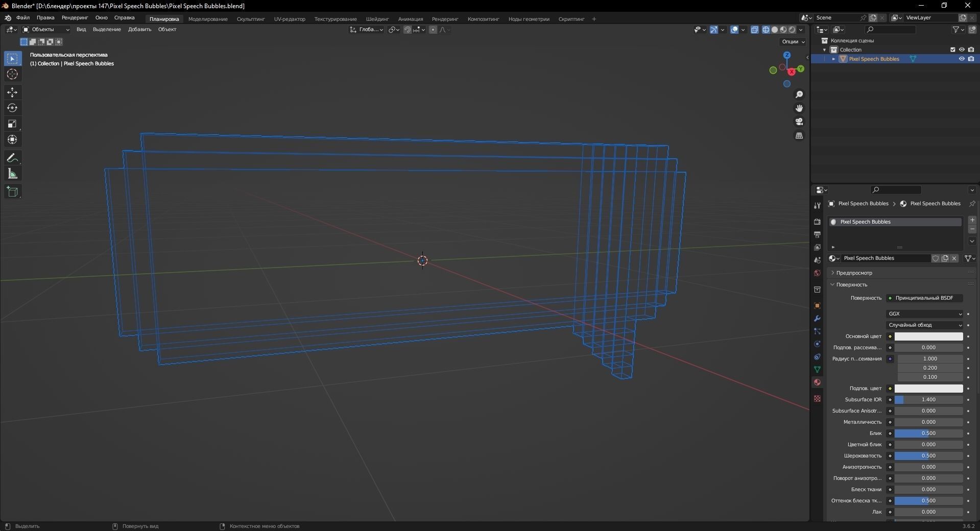Activate the 3D Cursor tool
The width and height of the screenshot is (980, 531).
click(x=12, y=75)
